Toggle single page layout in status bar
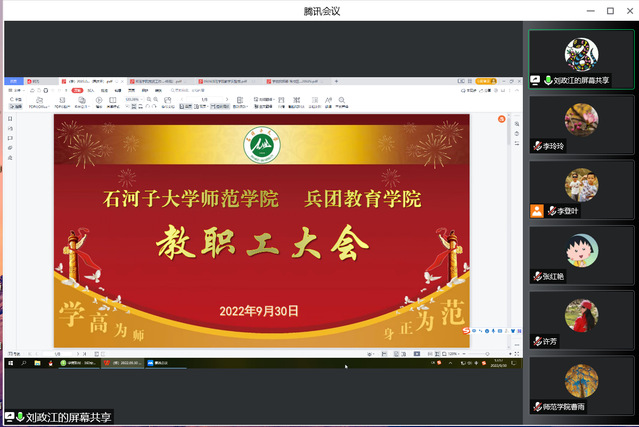Image resolution: width=639 pixels, height=427 pixels. click(x=396, y=354)
